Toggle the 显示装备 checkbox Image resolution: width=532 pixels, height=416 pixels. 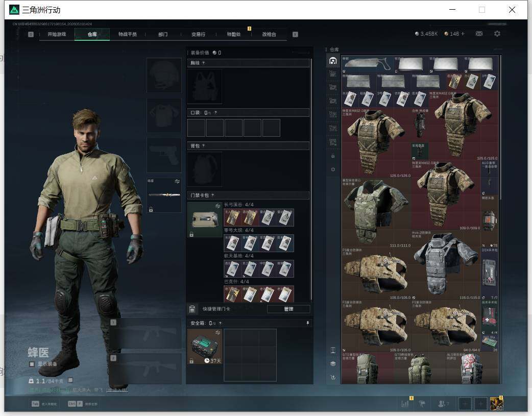(x=32, y=364)
